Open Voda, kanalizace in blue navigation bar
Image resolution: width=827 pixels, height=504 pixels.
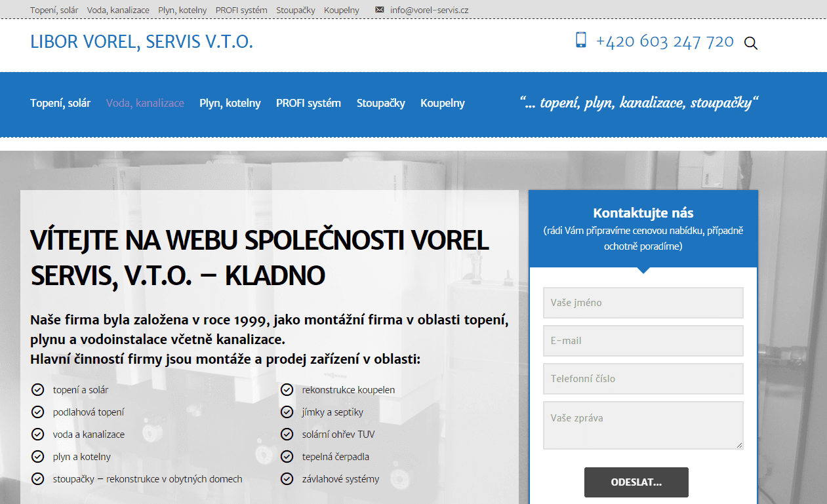pyautogui.click(x=145, y=104)
